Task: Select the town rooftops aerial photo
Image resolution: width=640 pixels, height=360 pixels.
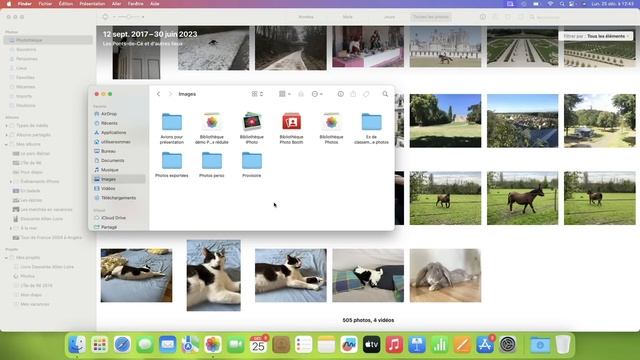Action: (x=522, y=121)
